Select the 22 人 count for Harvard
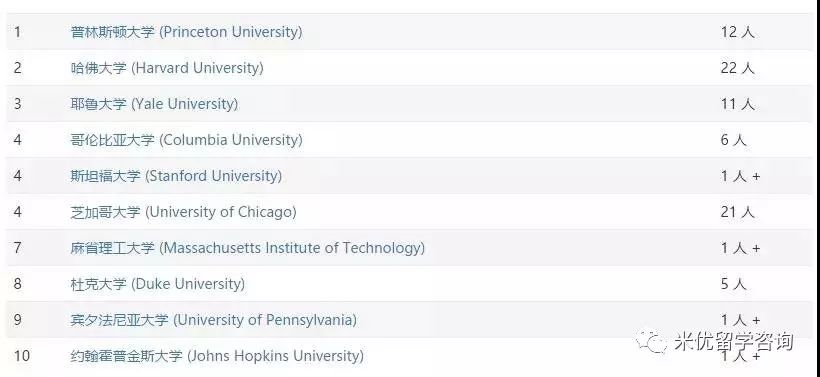Viewport: 820px width, 377px height. 737,68
